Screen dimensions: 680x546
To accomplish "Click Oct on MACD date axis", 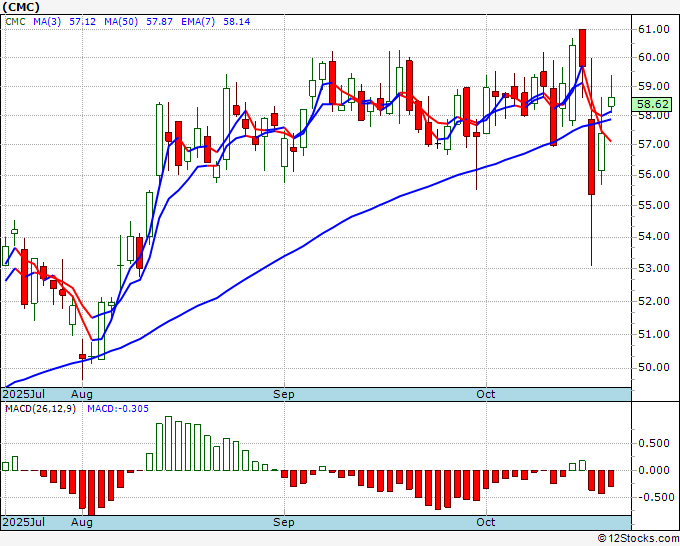I will pyautogui.click(x=486, y=522).
